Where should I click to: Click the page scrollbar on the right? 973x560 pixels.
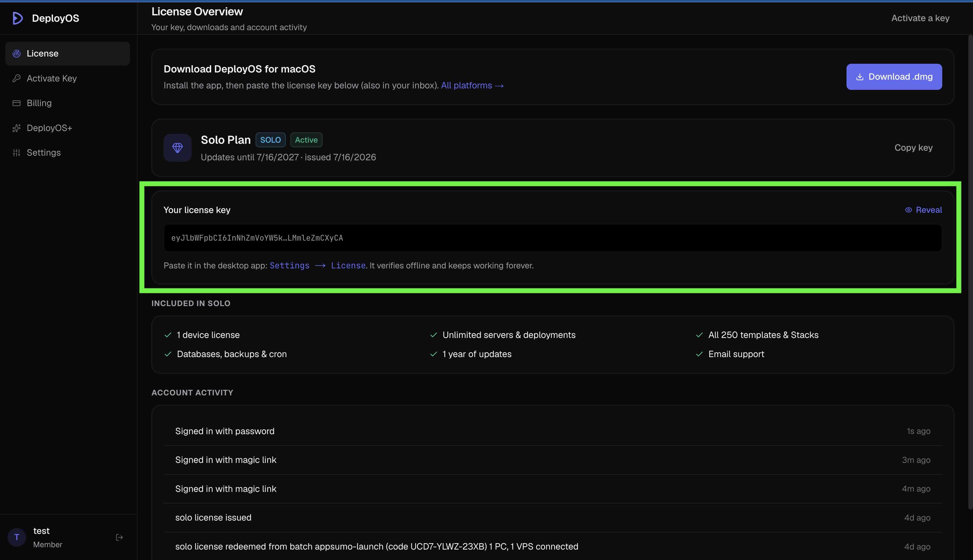970,272
